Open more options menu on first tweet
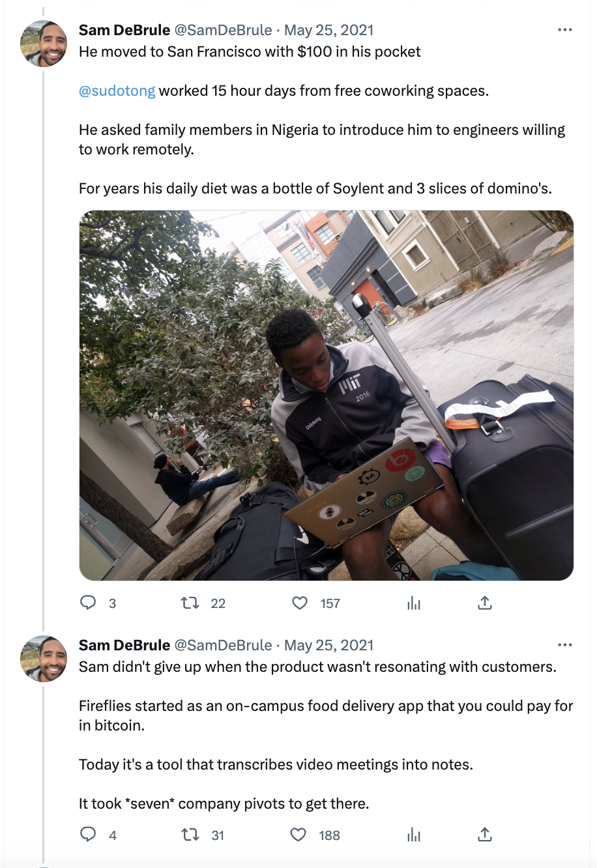Screen dimensions: 597x868 (564, 30)
